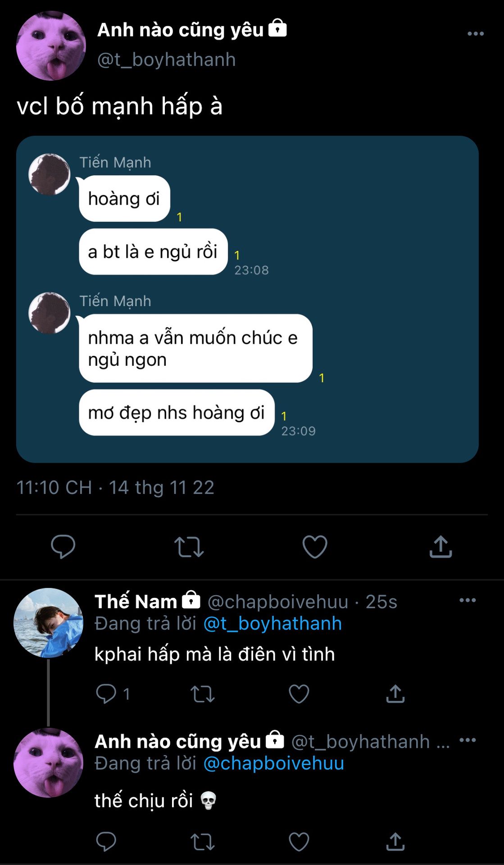Screen dimensions: 504x865
Task: Like Thế Nam's reply
Action: [299, 694]
